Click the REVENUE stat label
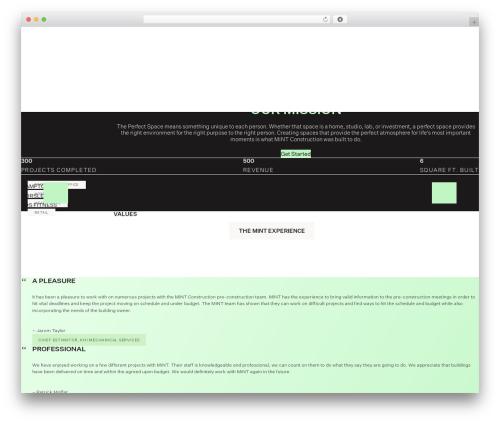The width and height of the screenshot is (500, 423). point(258,170)
